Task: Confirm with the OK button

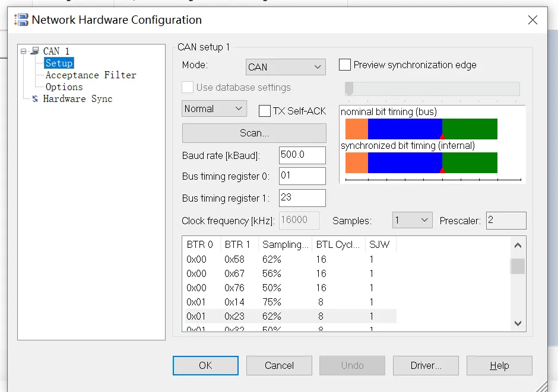Action: click(x=205, y=365)
